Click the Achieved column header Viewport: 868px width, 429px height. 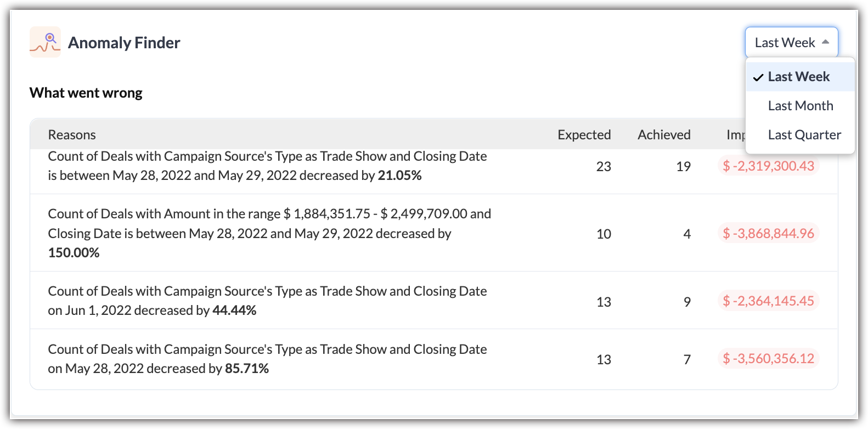[x=663, y=135]
